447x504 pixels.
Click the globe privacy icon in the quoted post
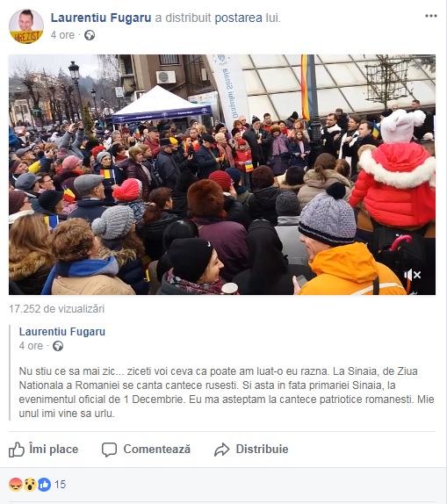tap(58, 346)
